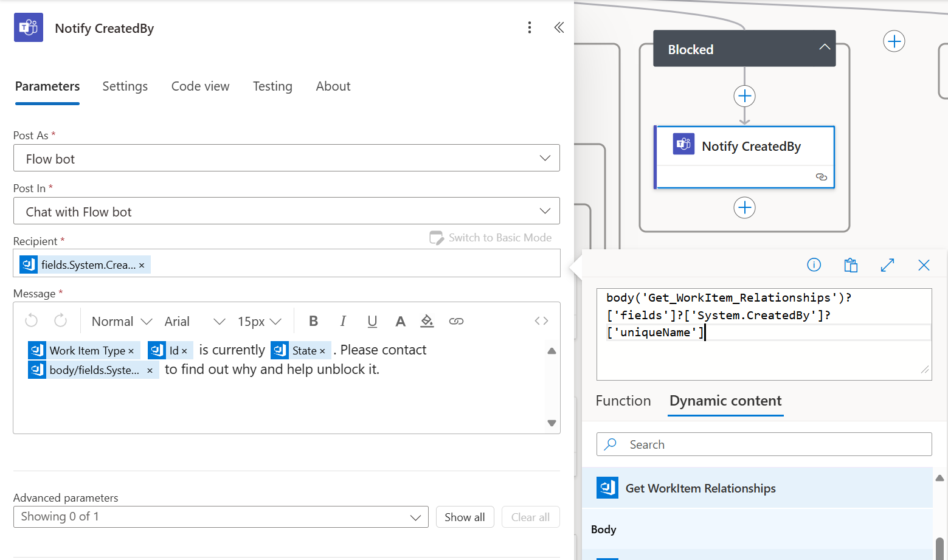Insert a hyperlink with link icon
Image resolution: width=948 pixels, height=560 pixels.
[456, 321]
